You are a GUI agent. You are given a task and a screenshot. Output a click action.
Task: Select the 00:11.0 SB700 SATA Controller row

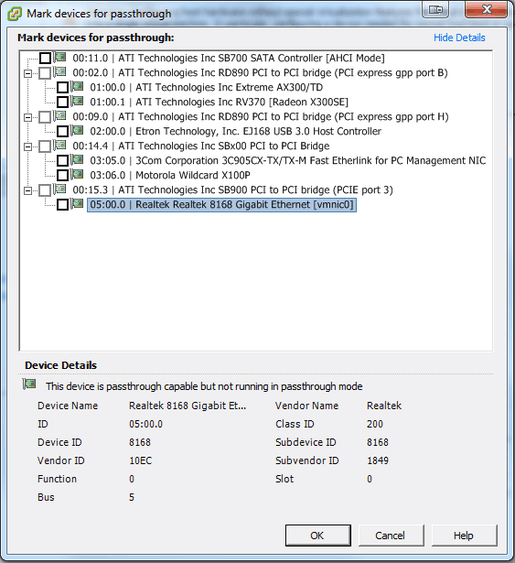tap(228, 58)
